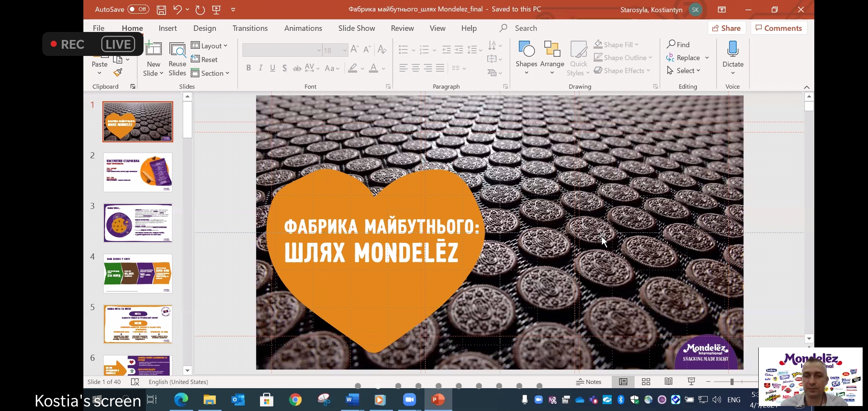
Task: Open Reading View from status bar
Action: (x=669, y=382)
